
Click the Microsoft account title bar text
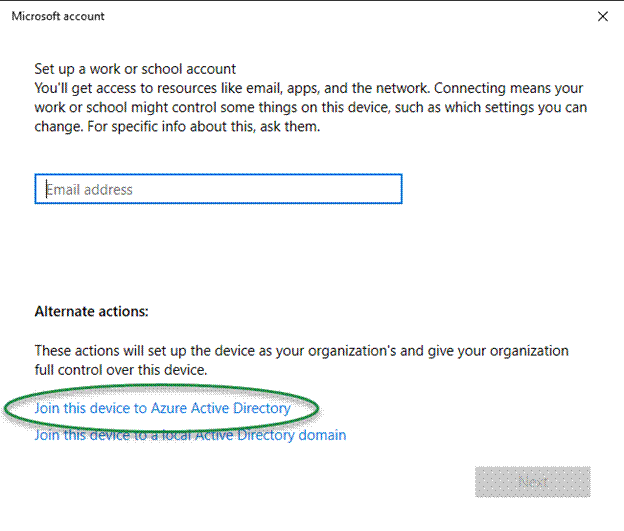58,16
